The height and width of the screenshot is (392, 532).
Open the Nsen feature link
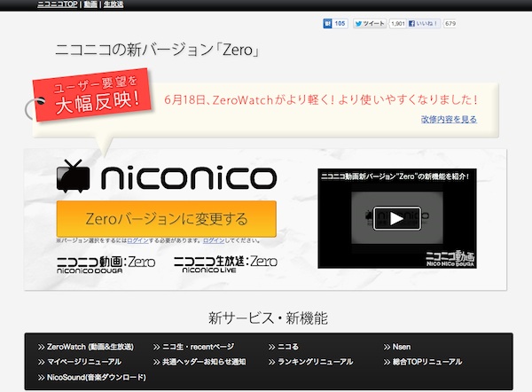pyautogui.click(x=402, y=347)
